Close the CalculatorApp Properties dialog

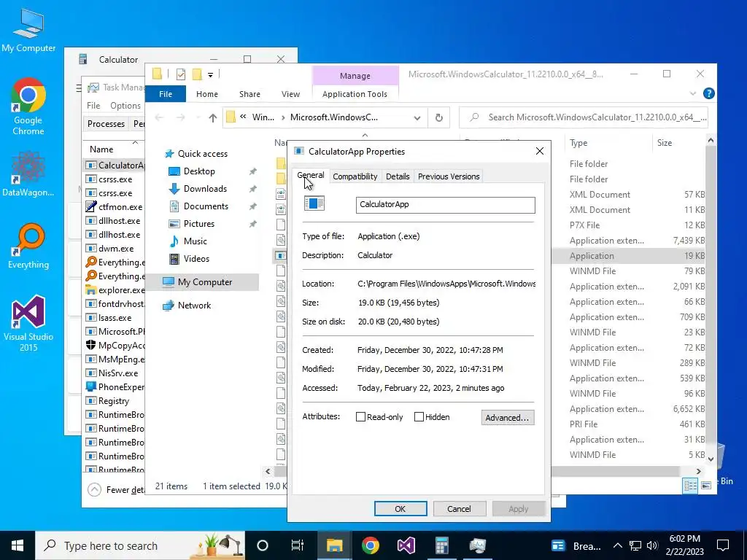click(539, 151)
